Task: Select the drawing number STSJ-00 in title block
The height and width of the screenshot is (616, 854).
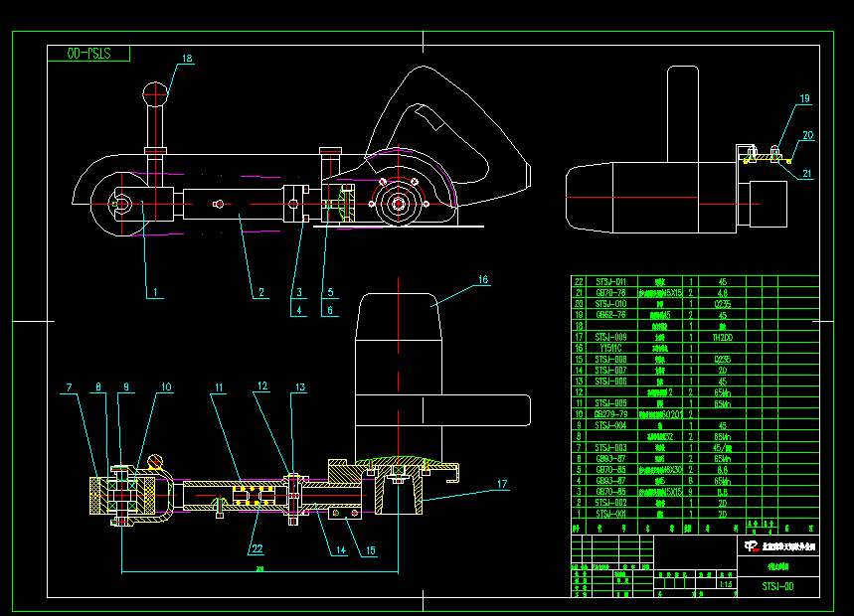Action: pos(776,586)
